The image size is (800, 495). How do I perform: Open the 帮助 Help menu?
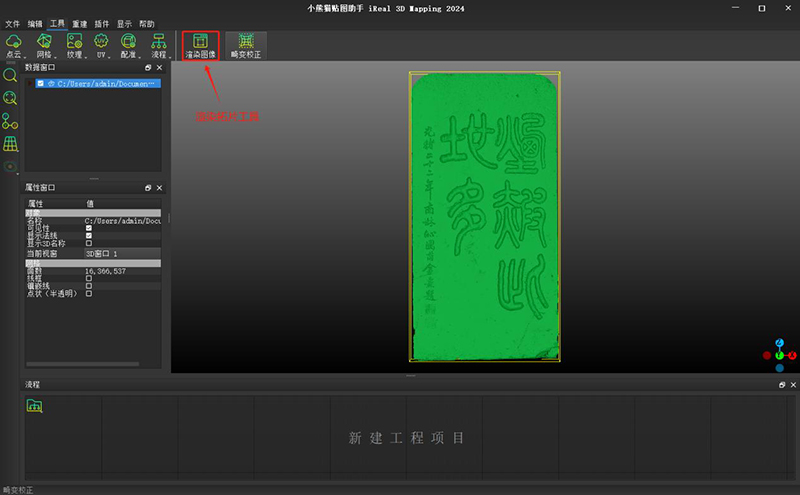coord(147,24)
